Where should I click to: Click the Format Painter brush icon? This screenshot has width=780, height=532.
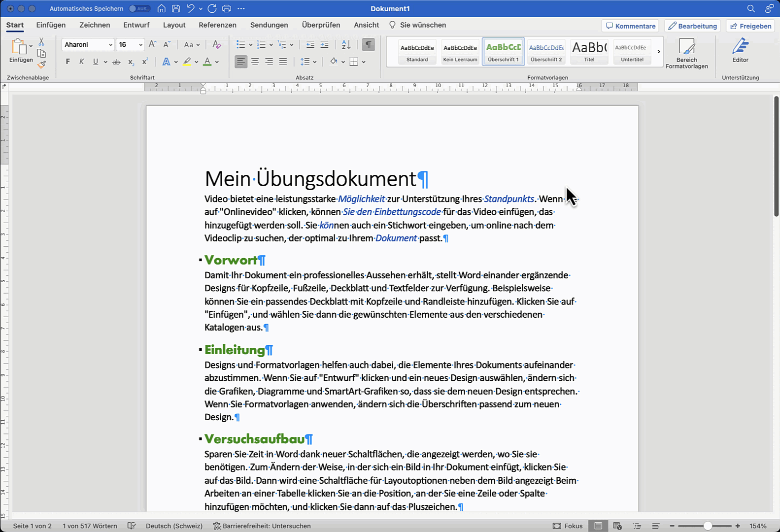[42, 64]
